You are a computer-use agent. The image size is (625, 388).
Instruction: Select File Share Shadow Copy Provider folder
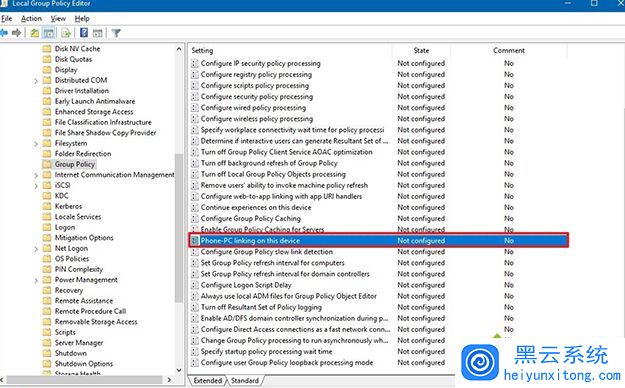pos(105,133)
